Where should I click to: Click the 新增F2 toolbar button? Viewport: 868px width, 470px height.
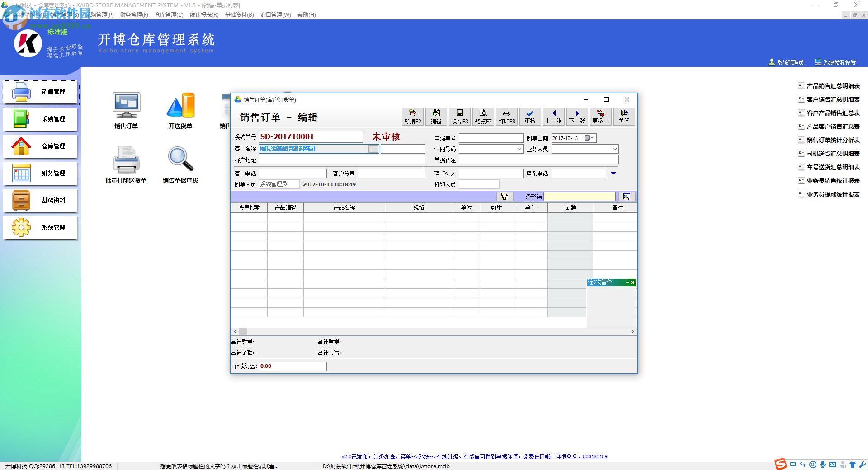tap(413, 117)
